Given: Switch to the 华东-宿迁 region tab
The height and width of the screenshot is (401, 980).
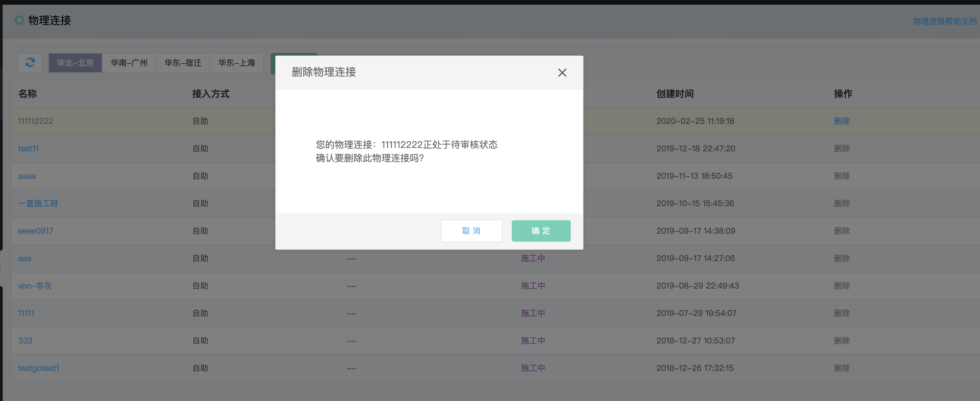Looking at the screenshot, I should click(183, 63).
